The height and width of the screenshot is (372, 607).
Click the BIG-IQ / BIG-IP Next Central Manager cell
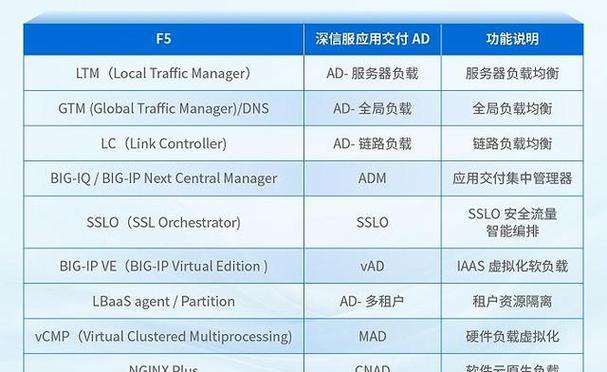tap(163, 178)
